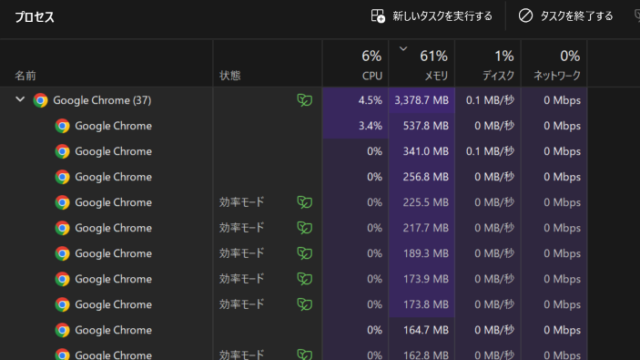Sort processes by the ネットワーク column header
640x360 pixels.
pos(554,63)
